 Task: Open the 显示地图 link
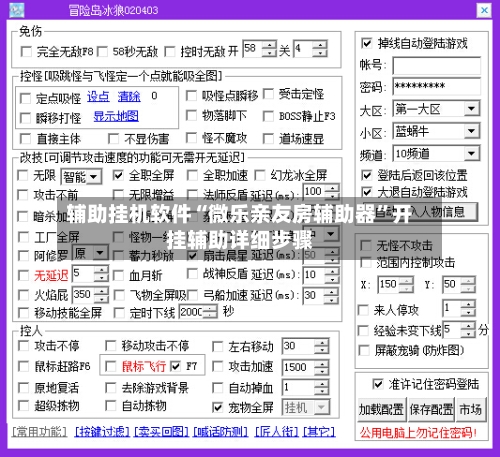click(x=116, y=116)
